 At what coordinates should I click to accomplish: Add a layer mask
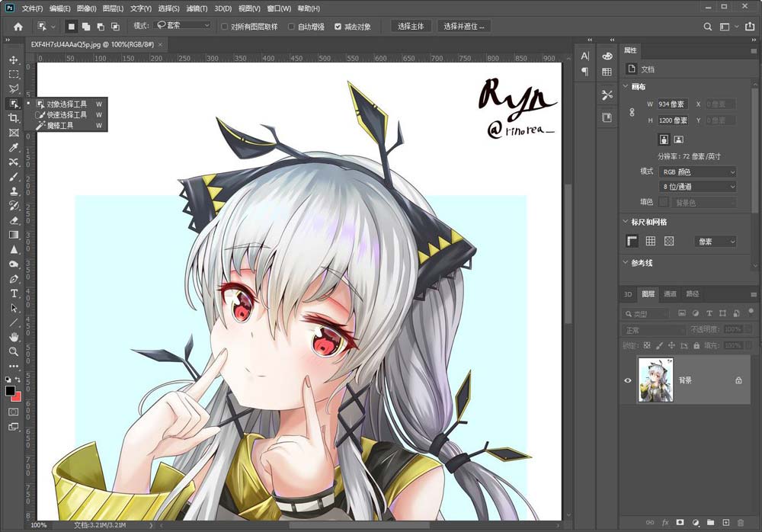point(680,522)
